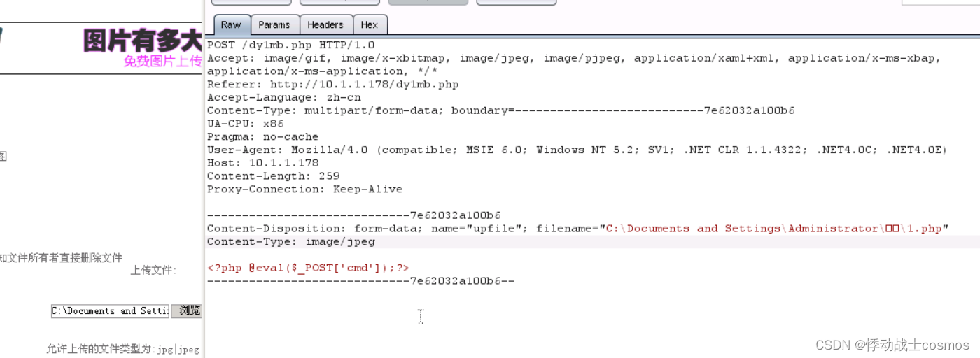
Task: Open the Headers tab
Action: tap(325, 25)
